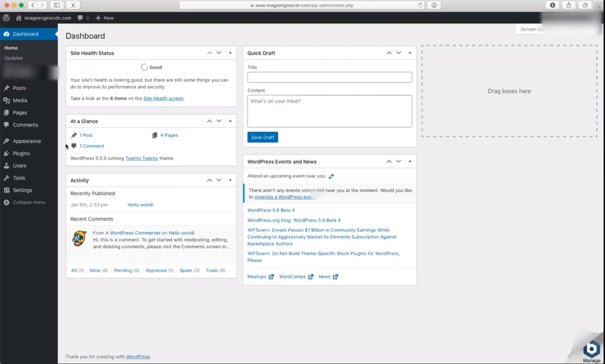The image size is (605, 364).
Task: Edit event location with pencil icon
Action: 331,176
